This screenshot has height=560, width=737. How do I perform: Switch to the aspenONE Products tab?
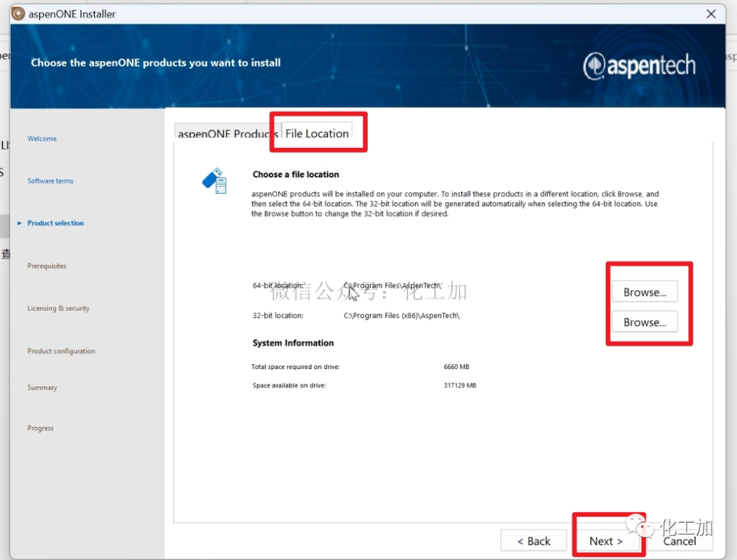[228, 132]
